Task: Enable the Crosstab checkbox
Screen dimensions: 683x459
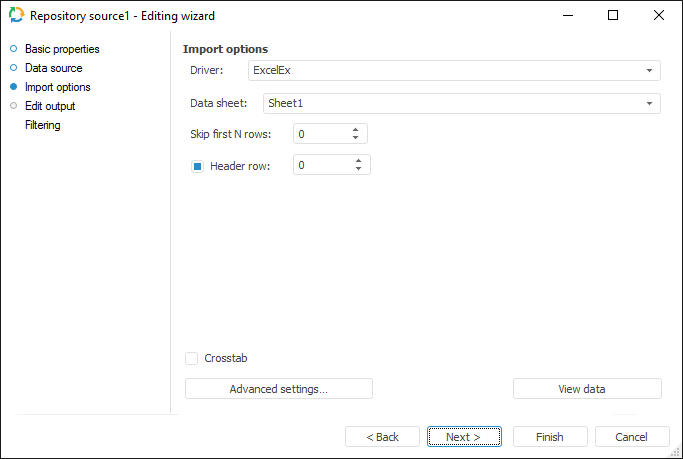Action: click(192, 358)
